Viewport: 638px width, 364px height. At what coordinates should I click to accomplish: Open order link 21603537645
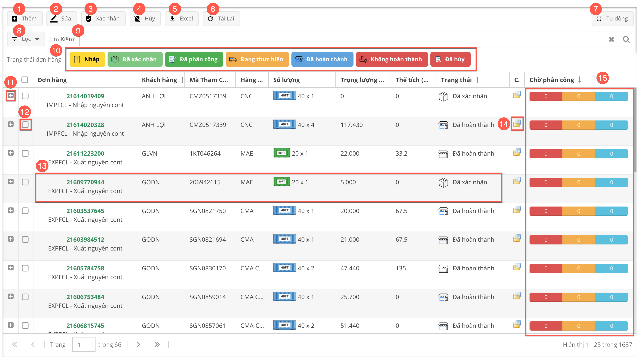coord(85,211)
